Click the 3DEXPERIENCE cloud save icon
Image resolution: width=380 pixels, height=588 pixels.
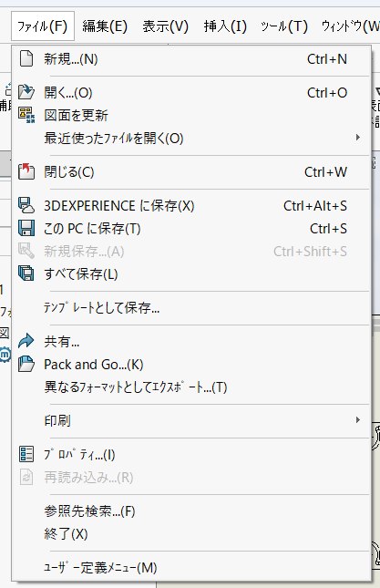click(x=26, y=205)
